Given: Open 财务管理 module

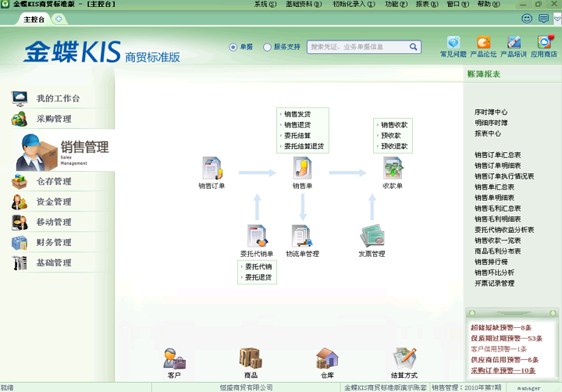Looking at the screenshot, I should pos(54,242).
